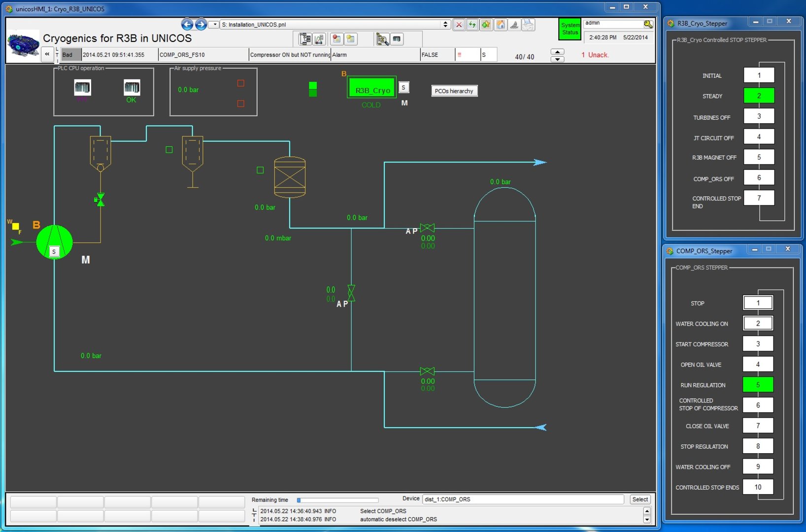Screen dimensions: 806x532
Task: Click the Select device button
Action: point(640,499)
